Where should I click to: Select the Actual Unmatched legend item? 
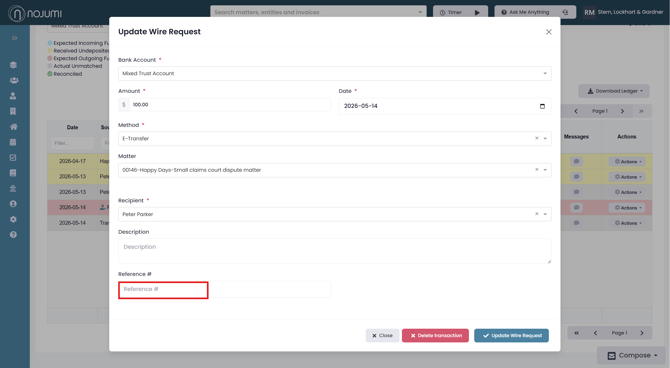pos(75,66)
